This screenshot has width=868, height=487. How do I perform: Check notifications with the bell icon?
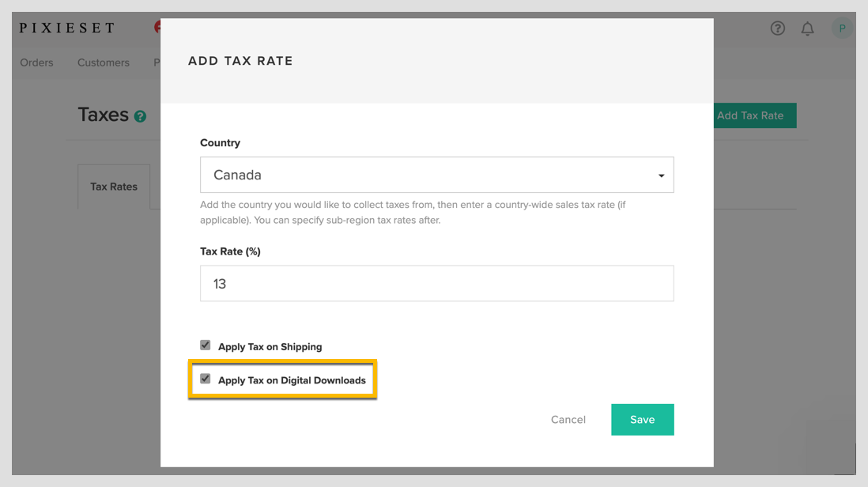coord(807,28)
